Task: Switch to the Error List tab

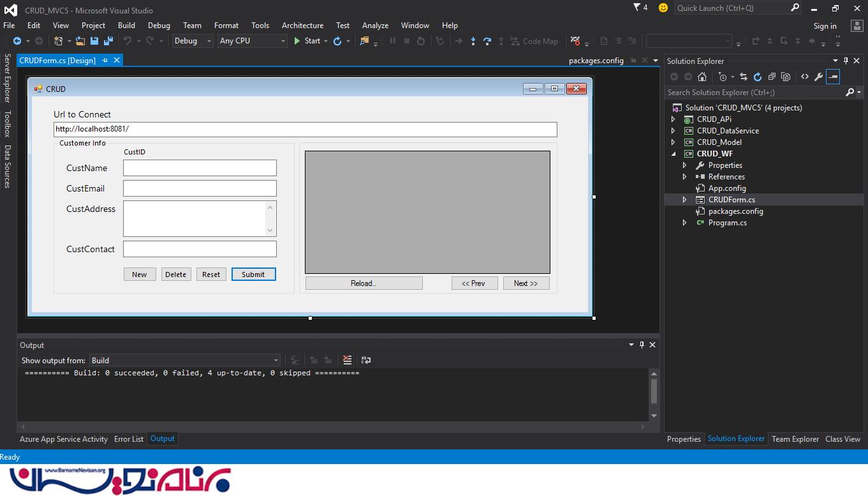Action: click(129, 439)
